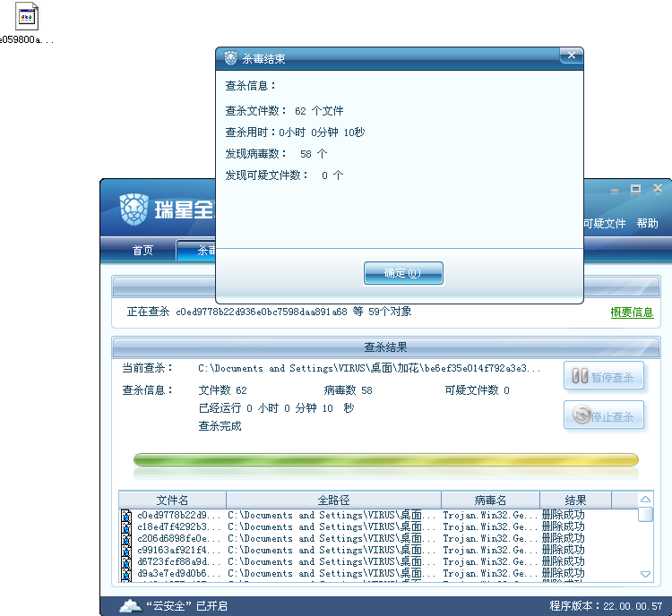Open the 概要信息 link

click(632, 312)
